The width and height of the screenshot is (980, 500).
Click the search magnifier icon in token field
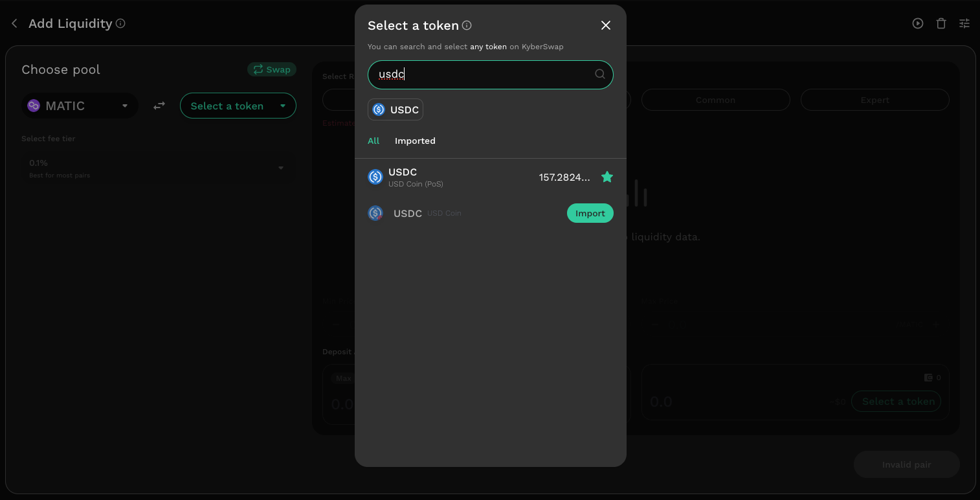[x=600, y=74]
